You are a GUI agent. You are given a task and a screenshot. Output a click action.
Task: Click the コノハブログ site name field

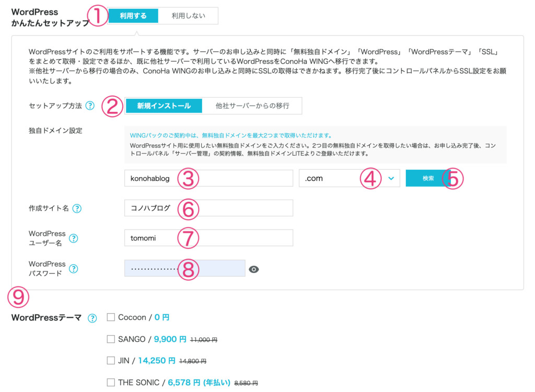208,208
